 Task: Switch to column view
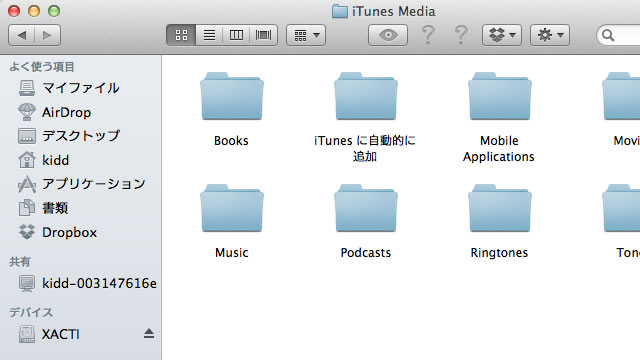click(236, 35)
